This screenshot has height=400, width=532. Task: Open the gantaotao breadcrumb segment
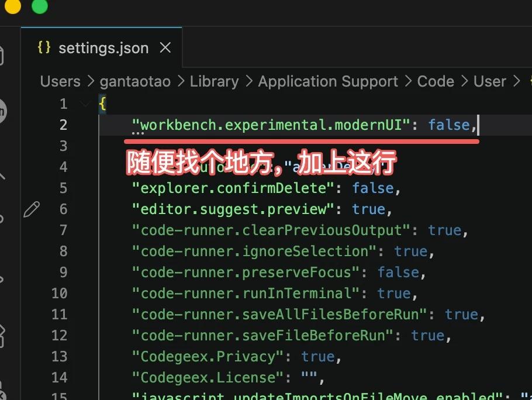tap(135, 81)
